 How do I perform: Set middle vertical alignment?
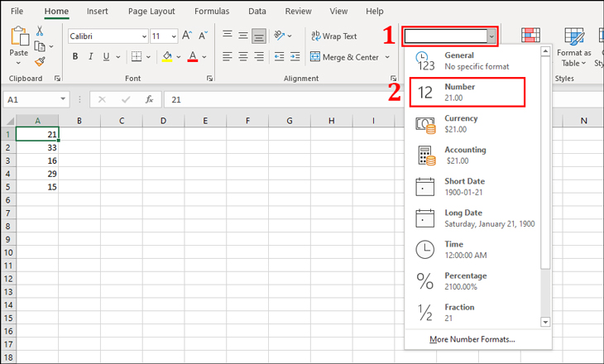243,36
